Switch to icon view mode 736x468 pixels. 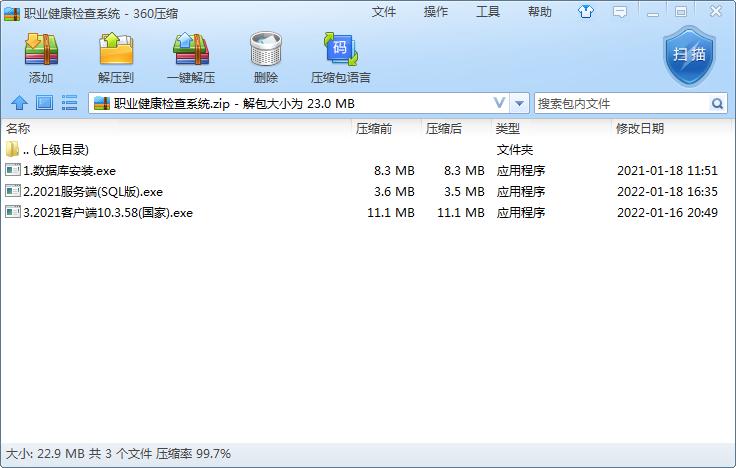click(45, 103)
